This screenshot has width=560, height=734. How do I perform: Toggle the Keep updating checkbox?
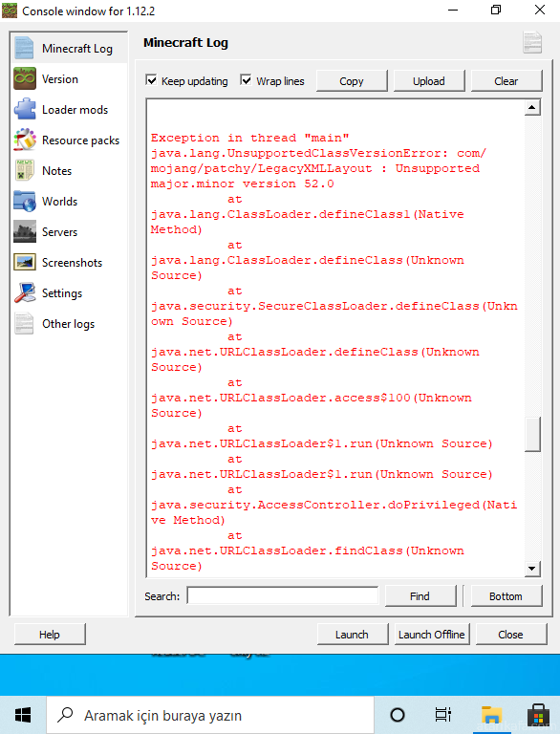pos(151,80)
